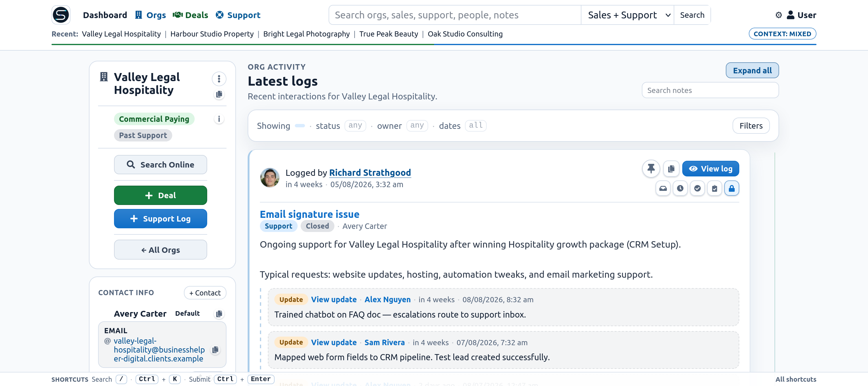Click the Past Support tag

[x=143, y=135]
